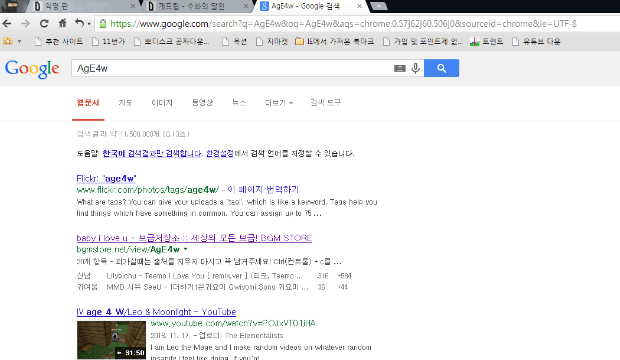Open the '토렌트' bookmark with chart icon
Image resolution: width=620 pixels, height=360 pixels.
[x=486, y=42]
